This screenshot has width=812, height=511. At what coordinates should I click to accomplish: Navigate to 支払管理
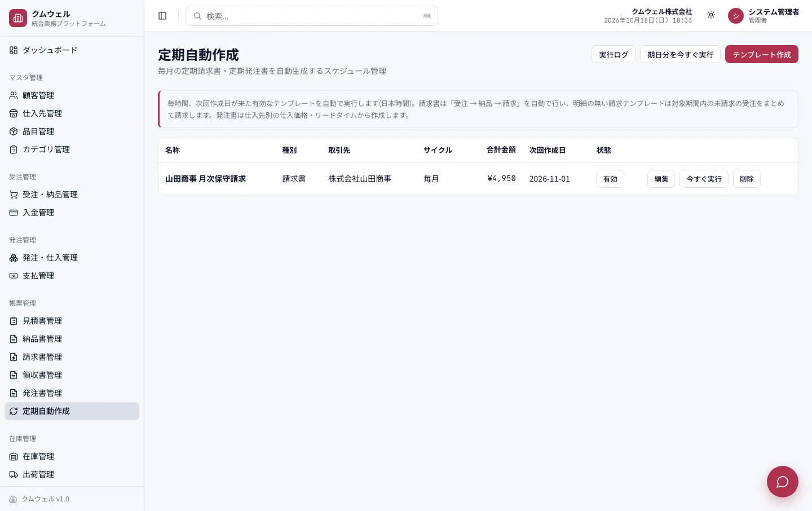pos(72,276)
